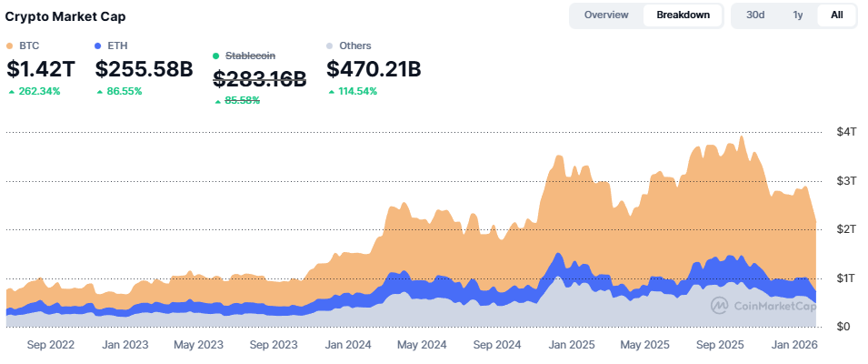Toggle the ETH series legend label

pos(118,45)
